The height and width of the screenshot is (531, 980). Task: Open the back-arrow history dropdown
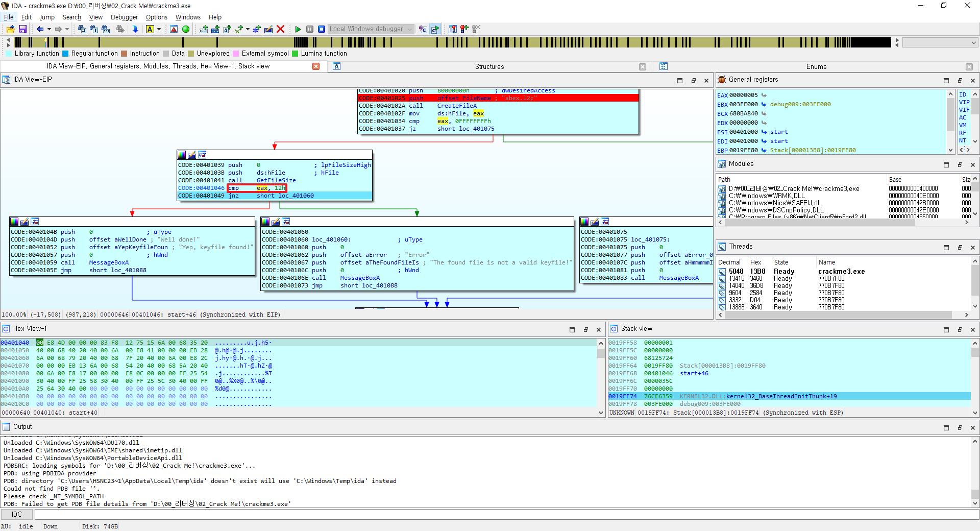pyautogui.click(x=49, y=29)
